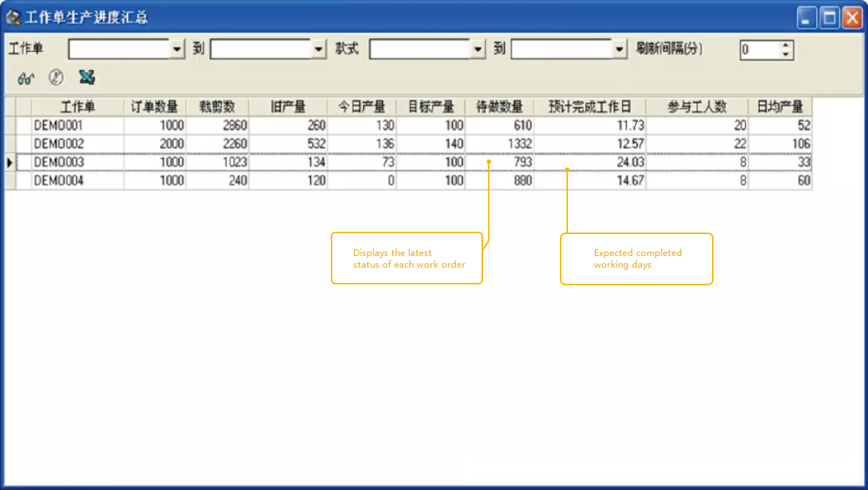
Task: Click the 订单数量 column header
Action: [154, 107]
